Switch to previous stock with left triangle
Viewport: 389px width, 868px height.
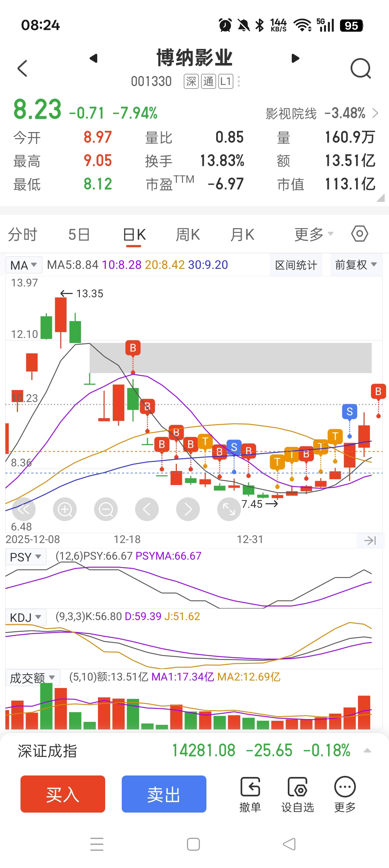[x=94, y=58]
